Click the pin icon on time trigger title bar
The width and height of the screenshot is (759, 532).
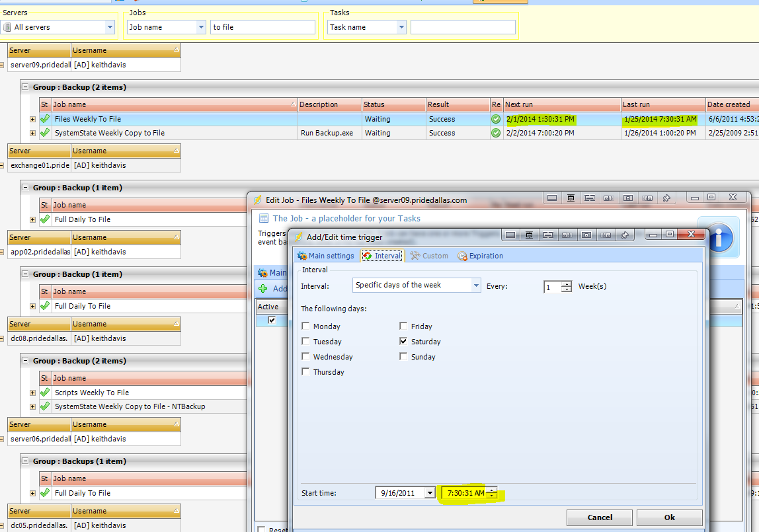623,235
